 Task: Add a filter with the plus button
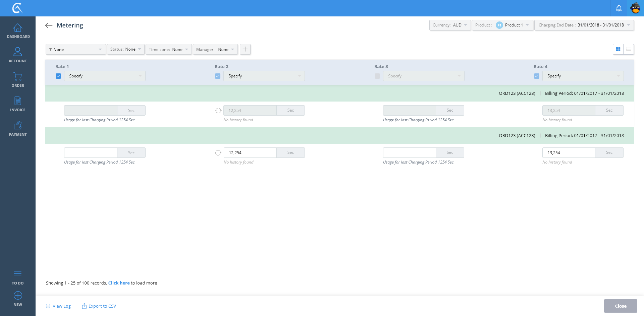[x=245, y=49]
